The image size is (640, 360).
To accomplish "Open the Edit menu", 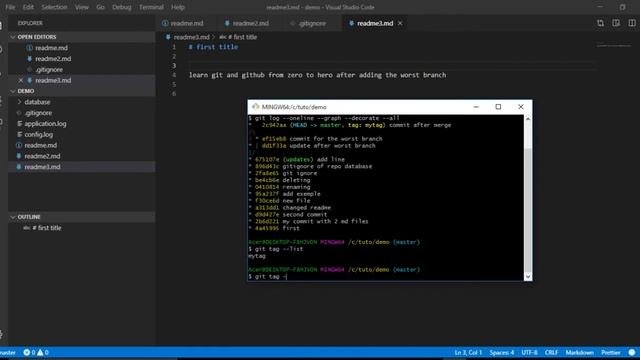I will click(x=28, y=7).
